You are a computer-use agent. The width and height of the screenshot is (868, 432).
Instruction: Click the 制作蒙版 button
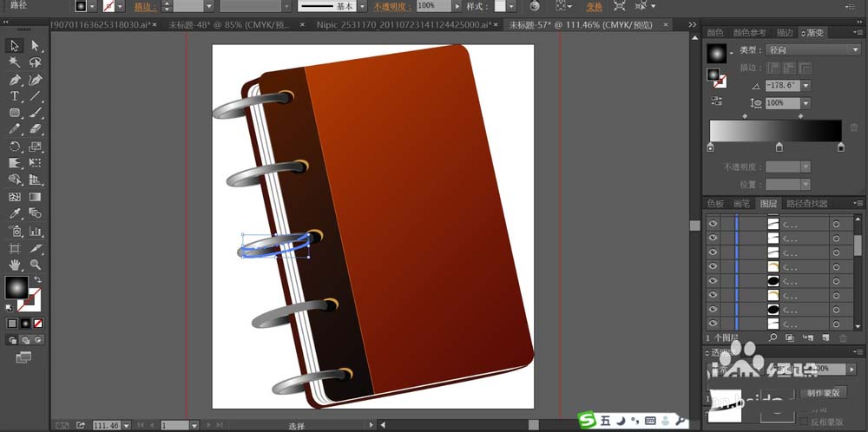pyautogui.click(x=823, y=393)
